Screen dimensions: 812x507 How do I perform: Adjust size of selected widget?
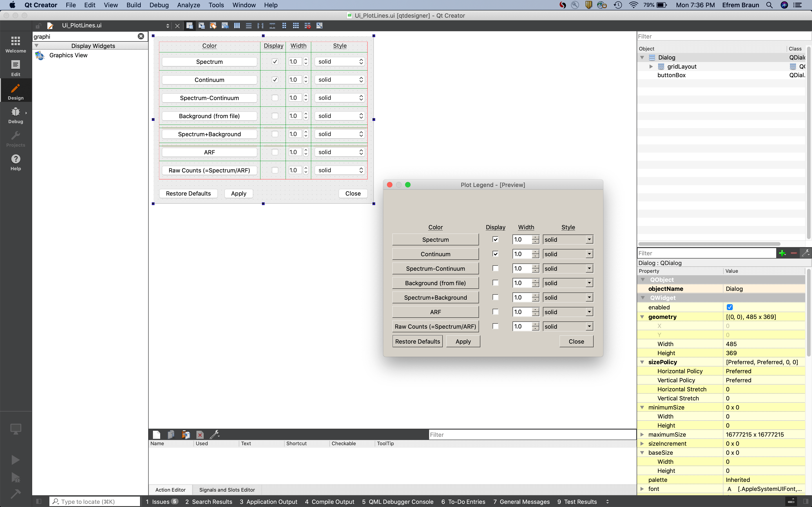pyautogui.click(x=319, y=26)
